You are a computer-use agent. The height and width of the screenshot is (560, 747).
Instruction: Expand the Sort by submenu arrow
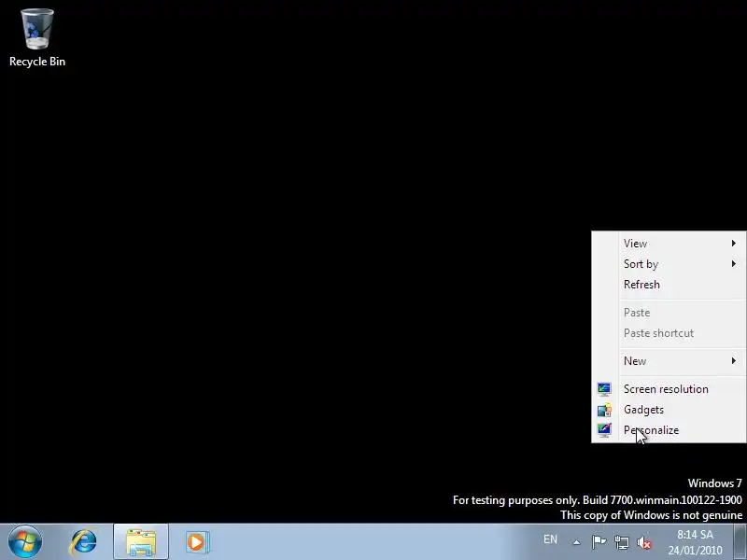click(734, 264)
